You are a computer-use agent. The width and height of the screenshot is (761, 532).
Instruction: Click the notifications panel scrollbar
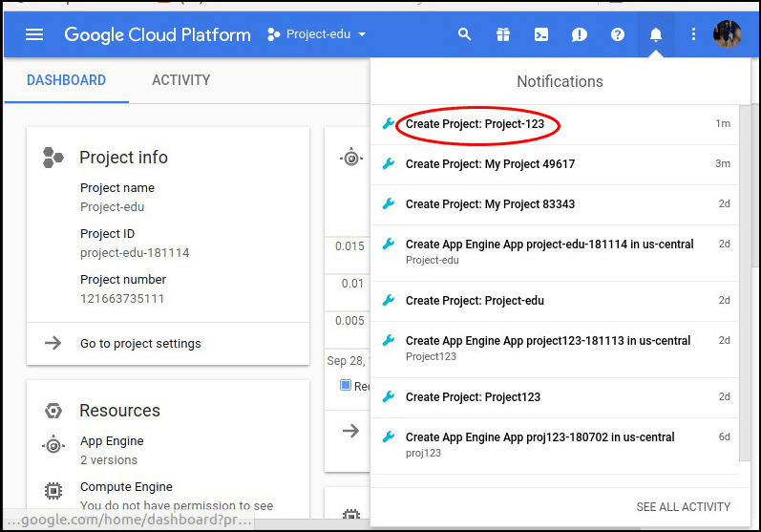click(x=745, y=282)
